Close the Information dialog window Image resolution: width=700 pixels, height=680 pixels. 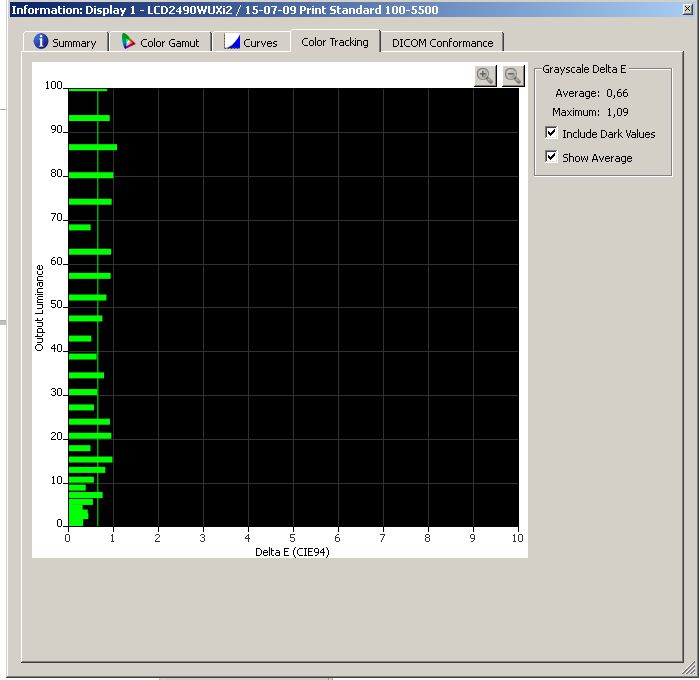tap(688, 9)
